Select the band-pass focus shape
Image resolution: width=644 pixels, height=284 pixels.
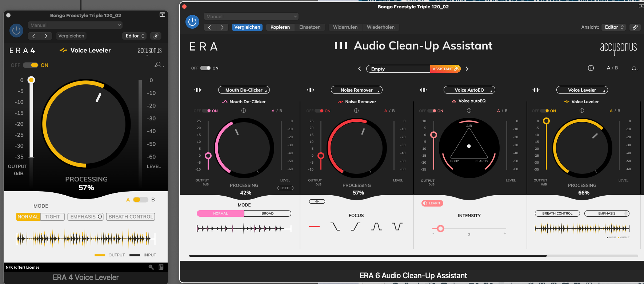[x=376, y=227]
